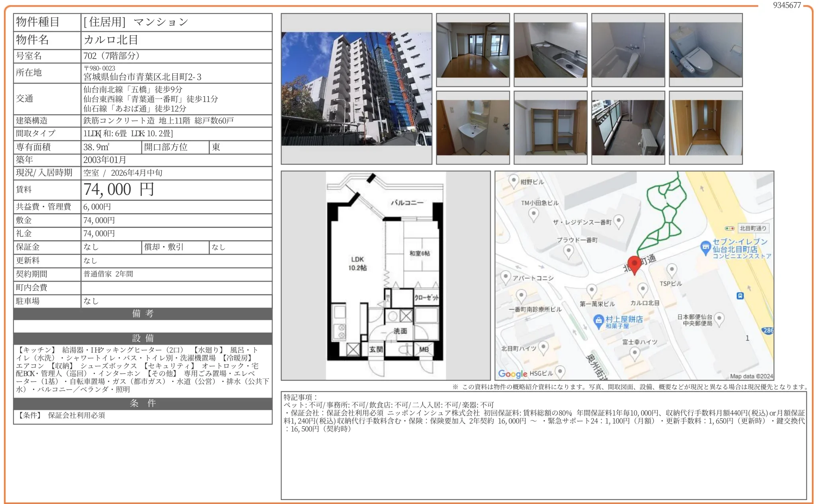Click the カルロ北目 building pin on map

pyautogui.click(x=643, y=289)
